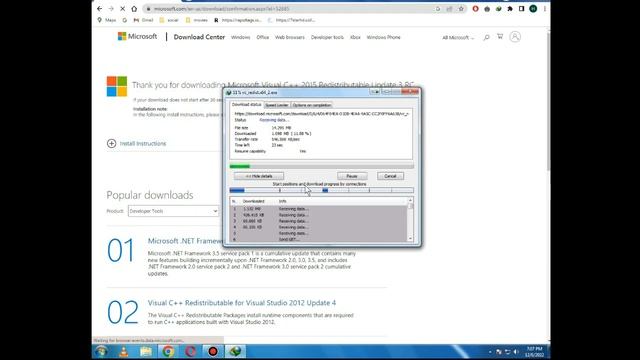
Task: Open the Microsoft .NET Framework download link
Action: click(x=185, y=241)
